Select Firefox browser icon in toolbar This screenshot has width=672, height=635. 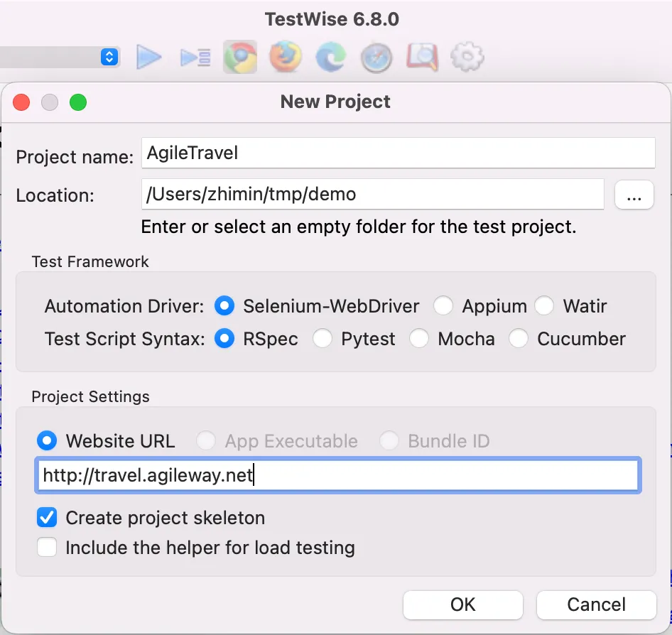click(x=286, y=57)
